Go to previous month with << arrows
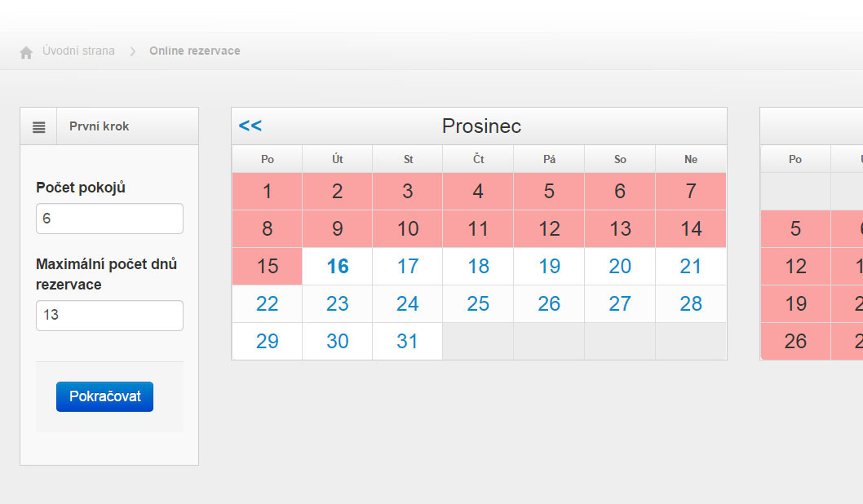 coord(250,126)
